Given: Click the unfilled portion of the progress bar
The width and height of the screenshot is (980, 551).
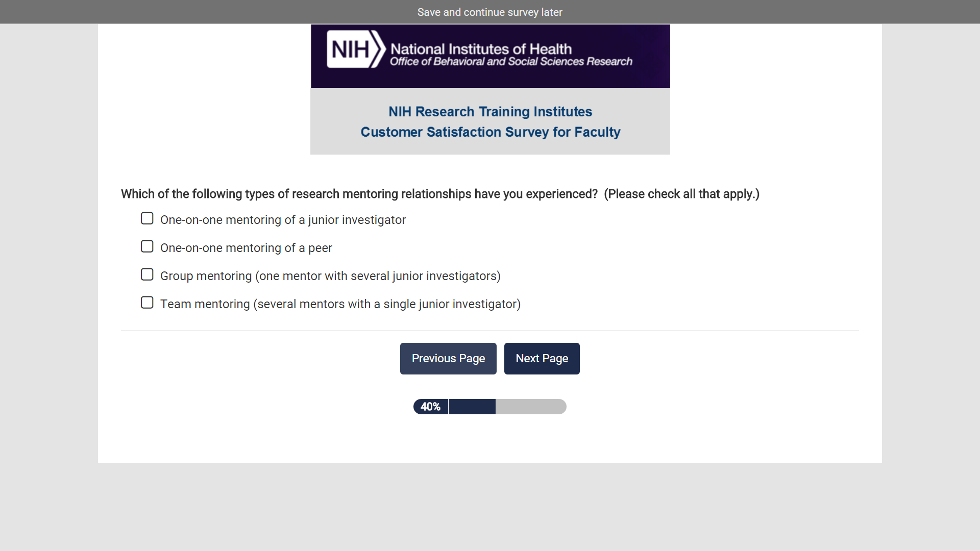Looking at the screenshot, I should [530, 407].
